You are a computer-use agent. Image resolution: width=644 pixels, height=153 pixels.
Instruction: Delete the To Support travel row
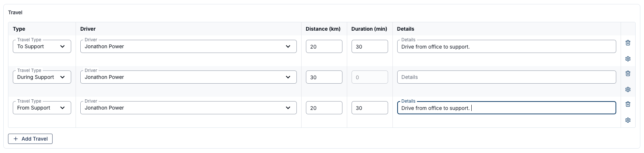point(628,43)
